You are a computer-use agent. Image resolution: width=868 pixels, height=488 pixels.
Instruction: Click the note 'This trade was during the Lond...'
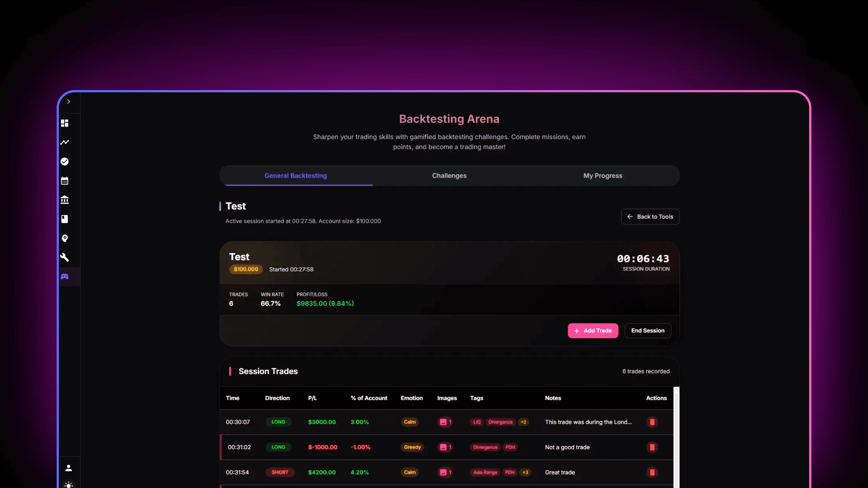[x=588, y=422]
